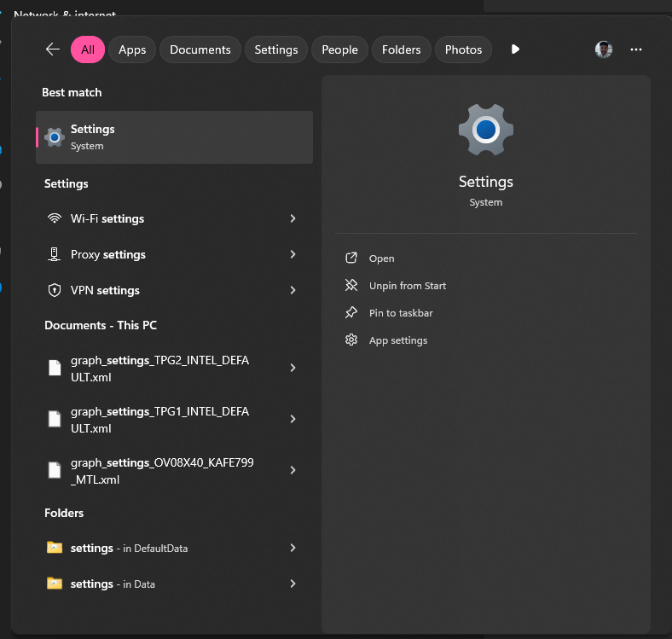Expand the Proxy settings chevron
This screenshot has width=672, height=639.
point(293,254)
